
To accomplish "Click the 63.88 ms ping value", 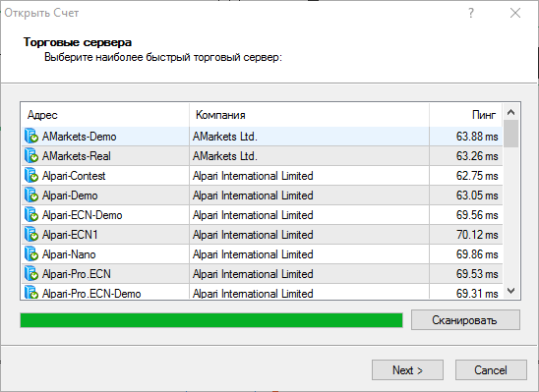I will pos(477,137).
